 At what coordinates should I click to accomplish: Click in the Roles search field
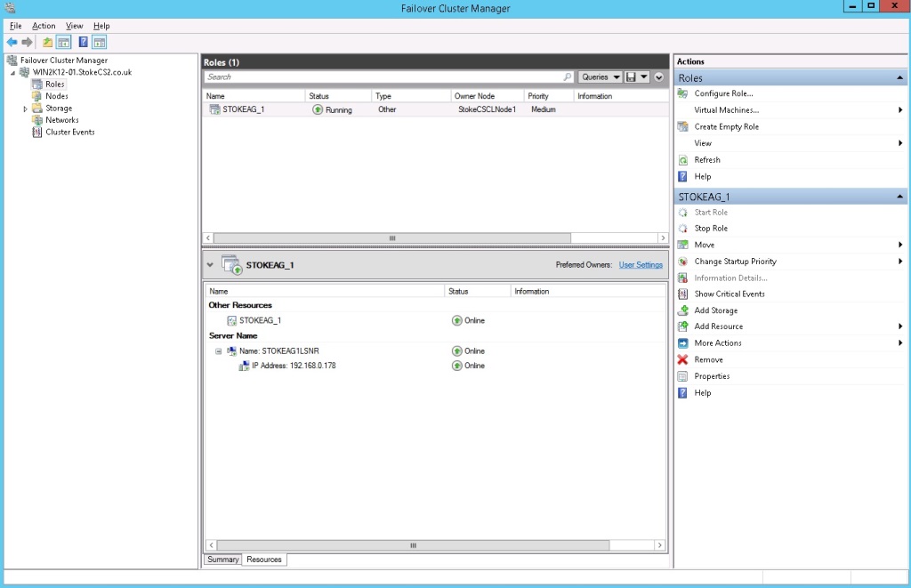click(383, 77)
